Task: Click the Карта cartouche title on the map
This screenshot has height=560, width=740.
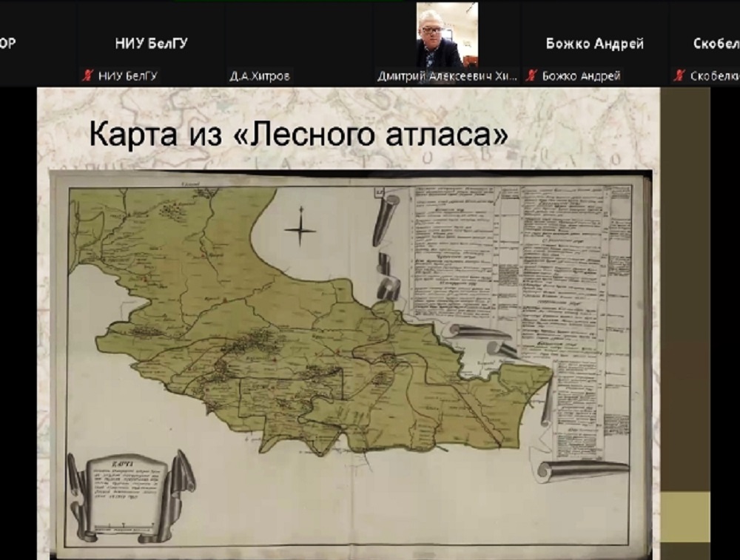Action: pyautogui.click(x=123, y=465)
